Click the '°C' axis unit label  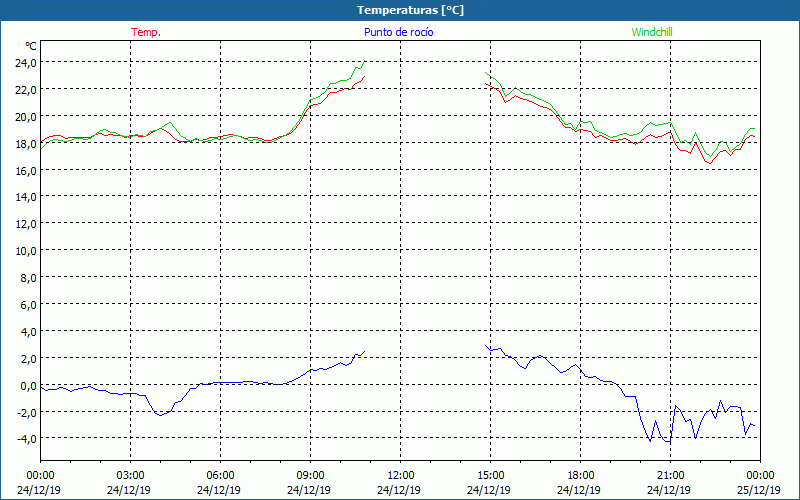(x=31, y=46)
